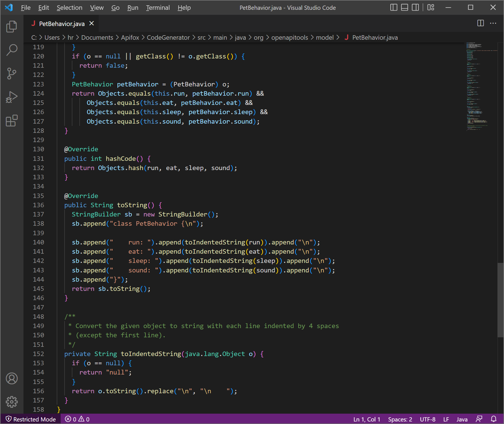The width and height of the screenshot is (504, 424).
Task: Open the Selection menu
Action: 70,8
